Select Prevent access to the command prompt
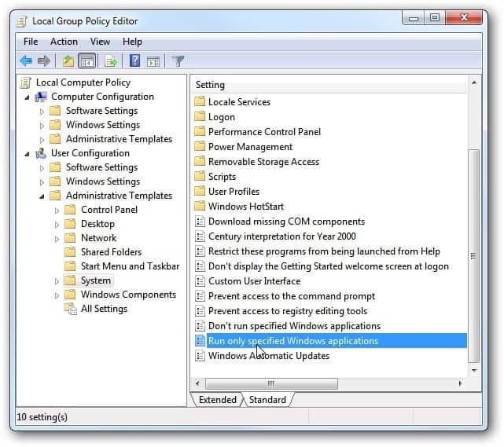 click(292, 295)
